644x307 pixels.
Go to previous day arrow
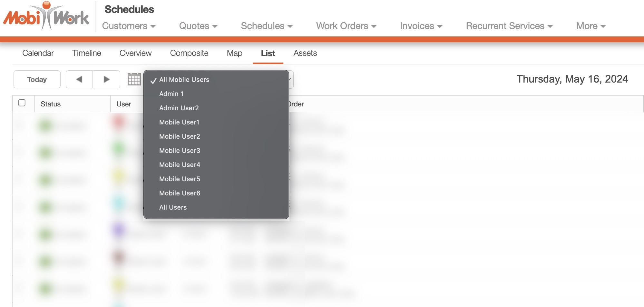[x=79, y=79]
